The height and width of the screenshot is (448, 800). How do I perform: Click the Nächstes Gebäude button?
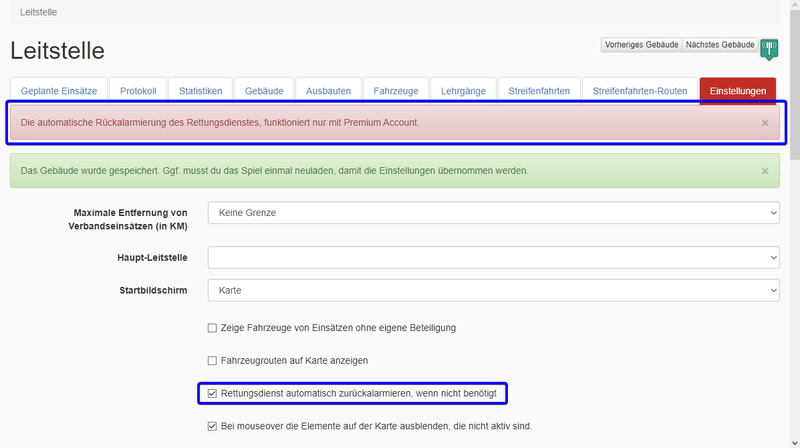click(x=720, y=45)
